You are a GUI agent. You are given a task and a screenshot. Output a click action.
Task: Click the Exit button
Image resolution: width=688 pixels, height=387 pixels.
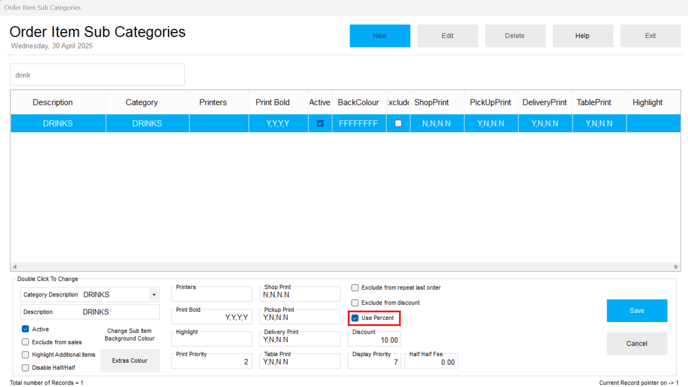(x=650, y=36)
